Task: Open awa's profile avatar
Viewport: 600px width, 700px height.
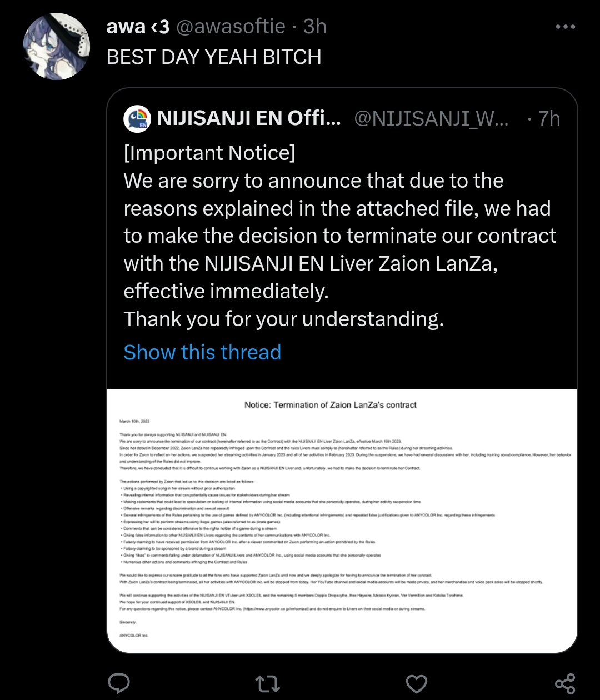Action: pos(57,47)
